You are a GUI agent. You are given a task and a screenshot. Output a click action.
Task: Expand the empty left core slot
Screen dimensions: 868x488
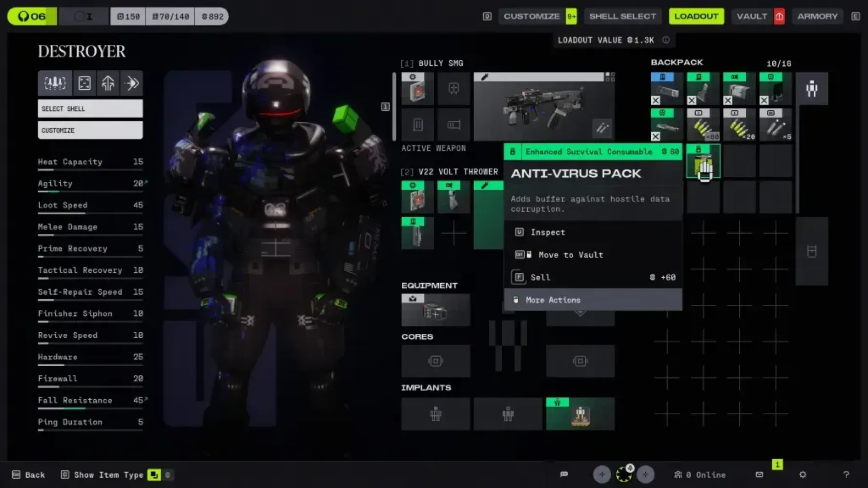click(x=435, y=361)
